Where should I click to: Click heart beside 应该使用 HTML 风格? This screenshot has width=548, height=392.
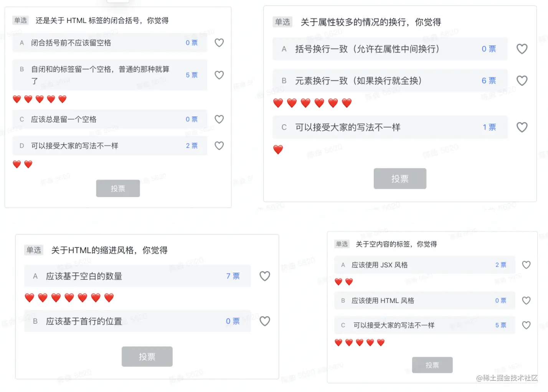point(526,301)
